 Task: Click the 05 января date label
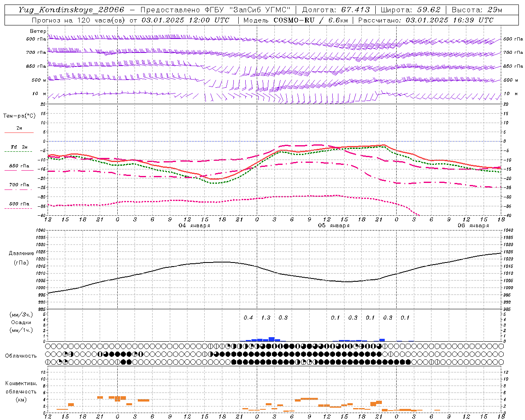tap(334, 226)
